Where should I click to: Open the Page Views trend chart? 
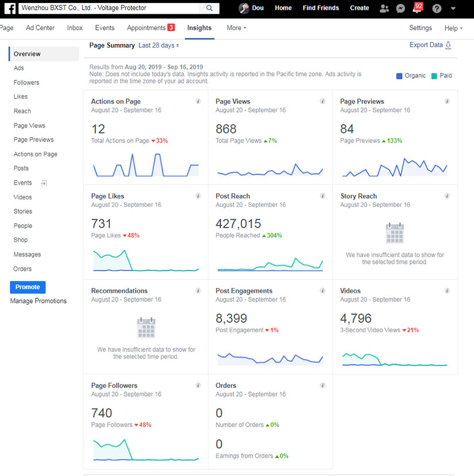pyautogui.click(x=270, y=170)
